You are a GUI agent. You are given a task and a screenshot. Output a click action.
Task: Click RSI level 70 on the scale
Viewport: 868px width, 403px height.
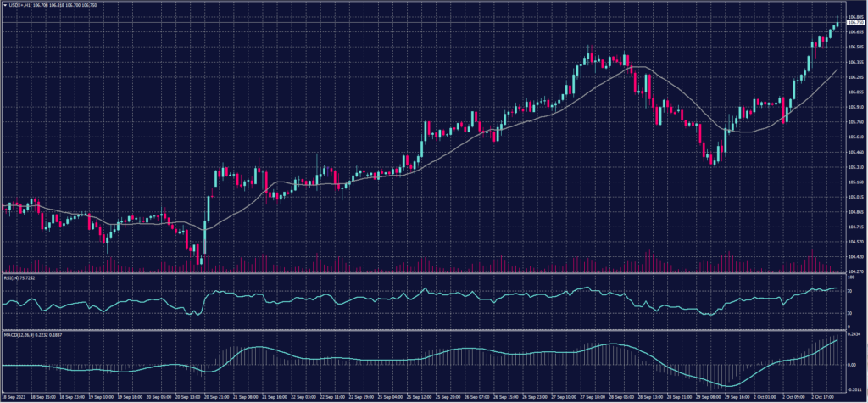[x=850, y=290]
